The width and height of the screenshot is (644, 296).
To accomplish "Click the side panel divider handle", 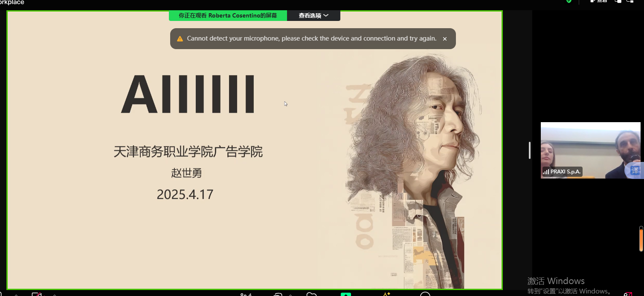I will coord(530,150).
